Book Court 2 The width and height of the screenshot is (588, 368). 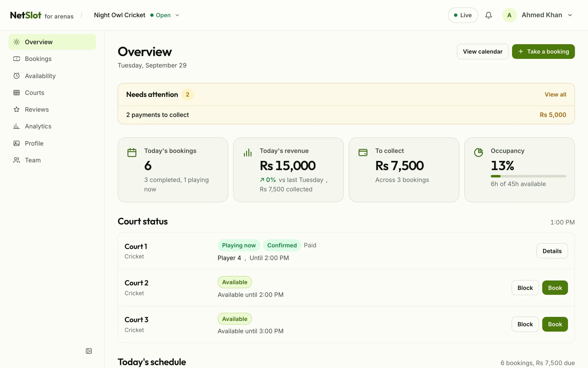coord(555,288)
